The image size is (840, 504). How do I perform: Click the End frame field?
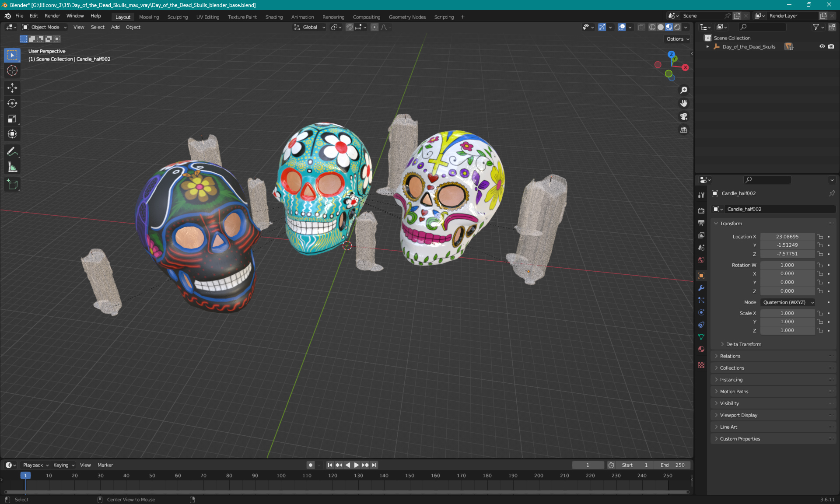tap(673, 465)
